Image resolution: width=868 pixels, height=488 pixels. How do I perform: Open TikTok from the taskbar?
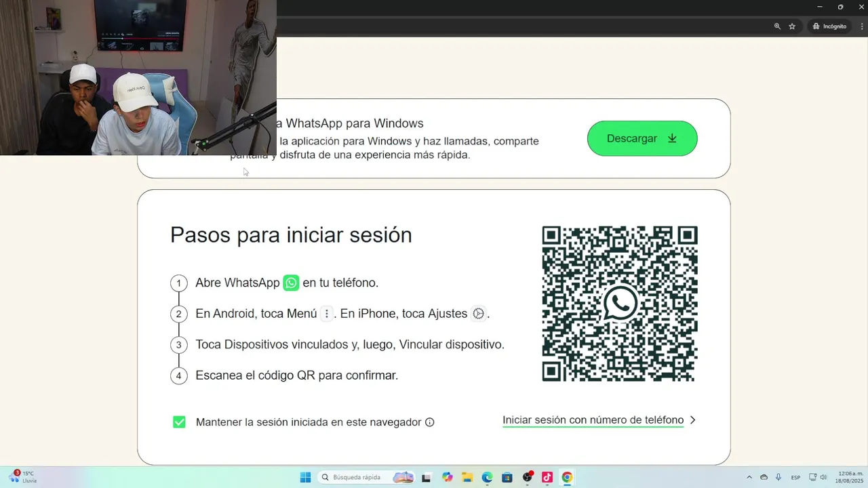pyautogui.click(x=547, y=477)
